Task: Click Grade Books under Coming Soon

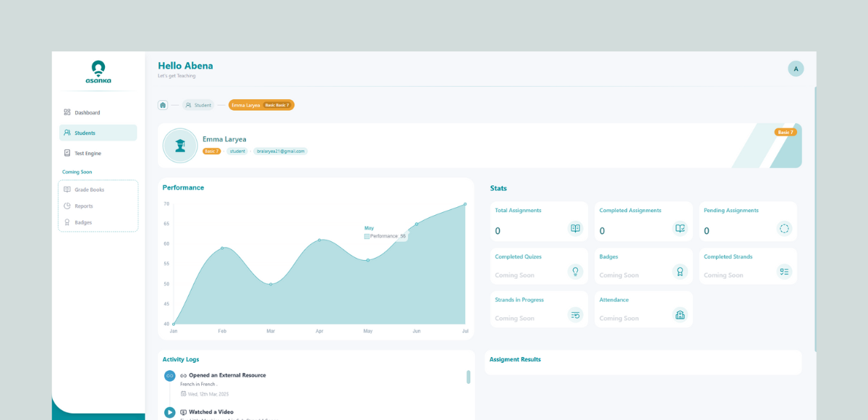Action: point(89,190)
